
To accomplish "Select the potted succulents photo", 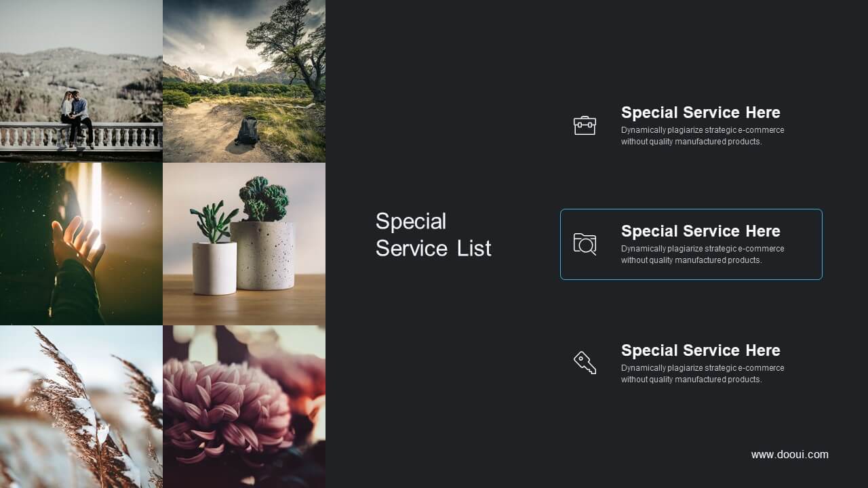I will 244,244.
